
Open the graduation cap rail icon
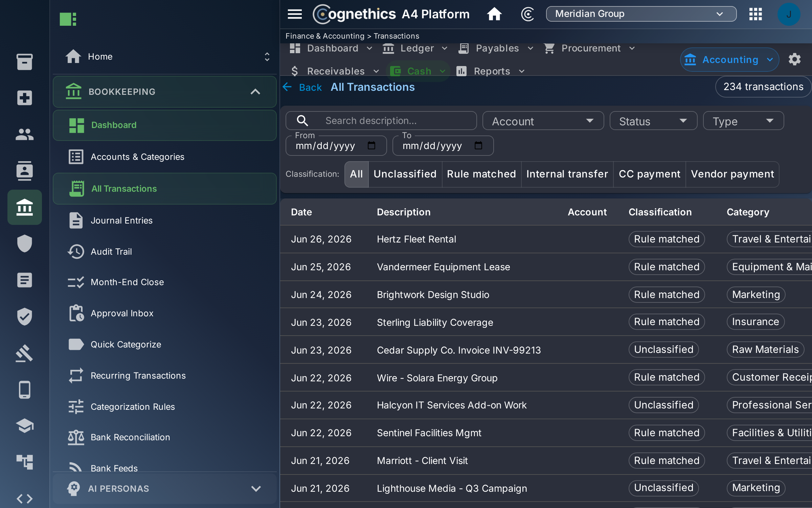[24, 426]
